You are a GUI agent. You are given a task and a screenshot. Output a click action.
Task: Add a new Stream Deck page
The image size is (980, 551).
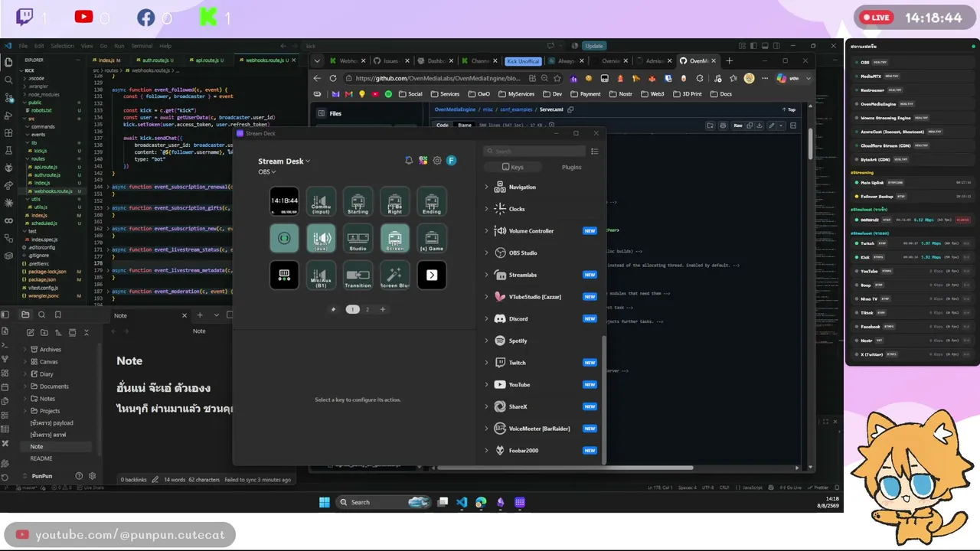click(383, 309)
